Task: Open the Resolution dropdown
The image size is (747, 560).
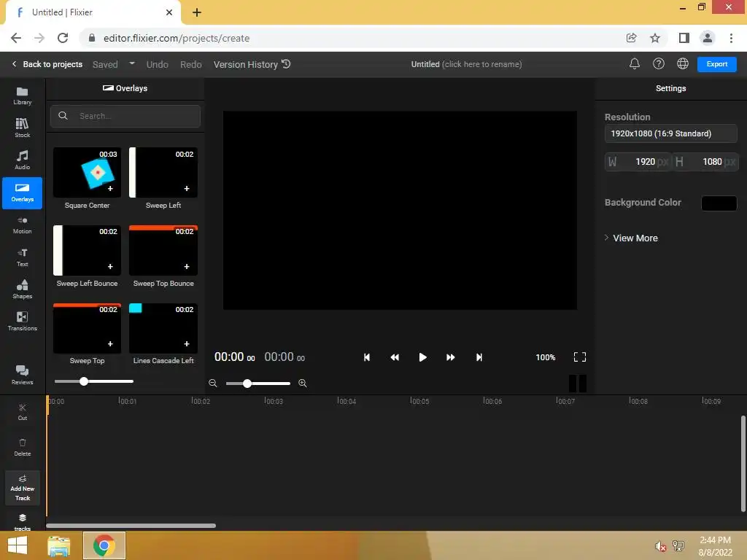Action: click(x=670, y=134)
